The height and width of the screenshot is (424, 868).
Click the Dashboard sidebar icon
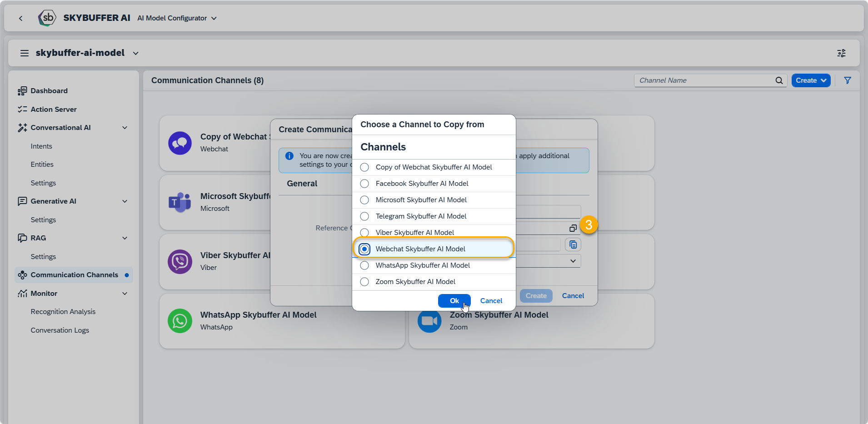pos(22,91)
